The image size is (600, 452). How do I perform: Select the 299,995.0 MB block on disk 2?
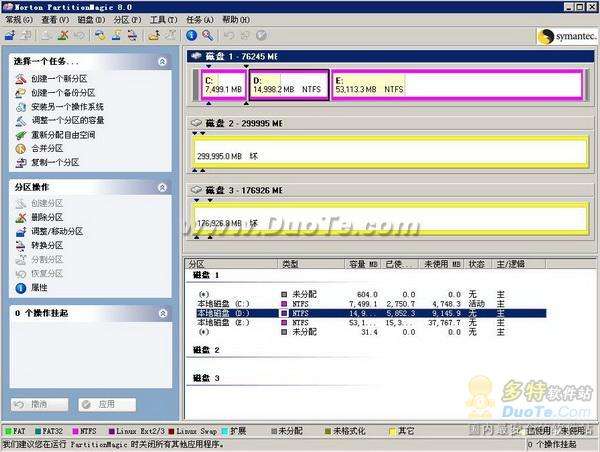(x=390, y=152)
